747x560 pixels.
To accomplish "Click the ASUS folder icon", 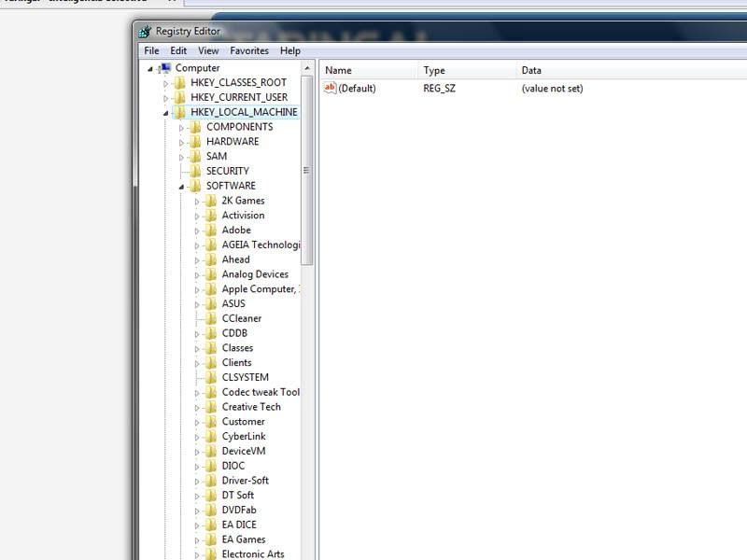I will tap(211, 304).
